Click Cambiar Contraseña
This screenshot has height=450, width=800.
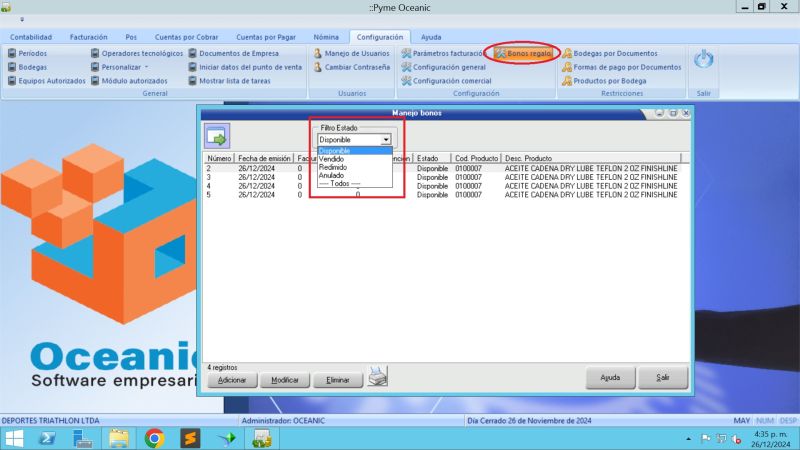351,67
